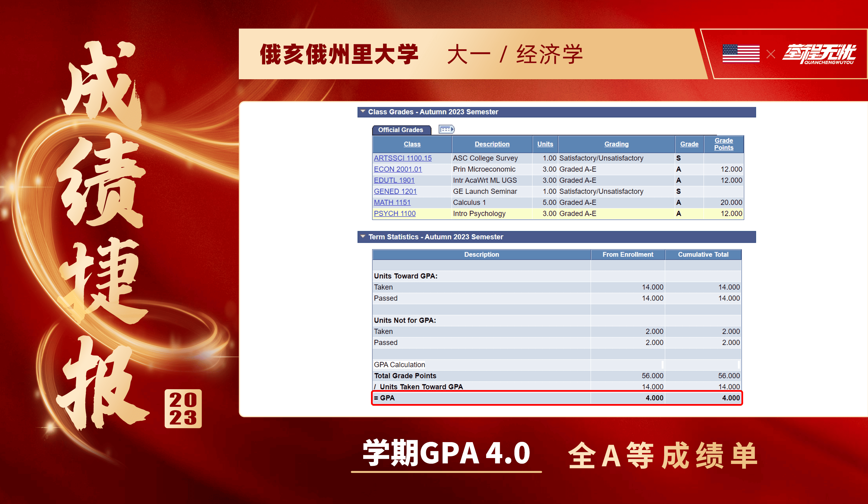Click the 'Units Toward GPA:' label
This screenshot has width=868, height=504.
tap(405, 276)
